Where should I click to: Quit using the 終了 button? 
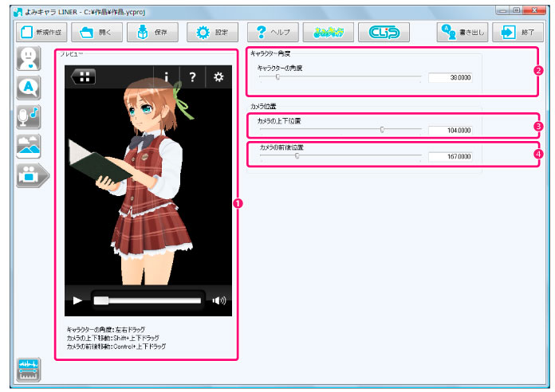(518, 32)
